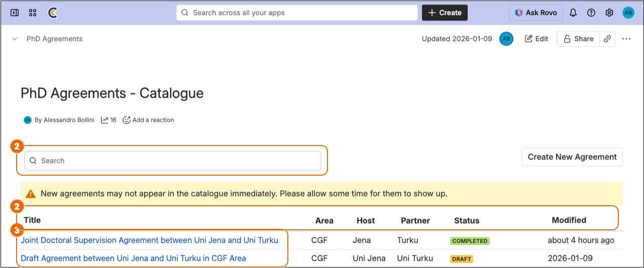Image resolution: width=644 pixels, height=268 pixels.
Task: Open Draft Agreement between Uni Jena link
Action: pyautogui.click(x=133, y=258)
